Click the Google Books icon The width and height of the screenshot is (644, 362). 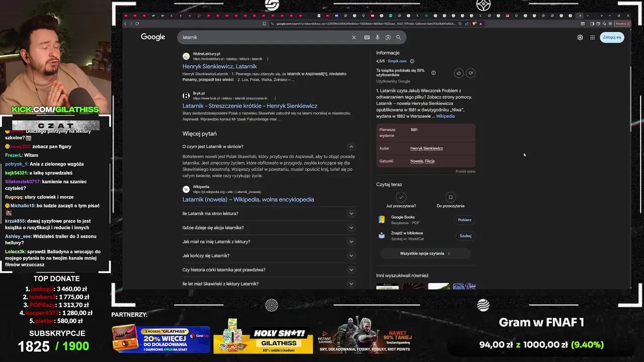382,220
